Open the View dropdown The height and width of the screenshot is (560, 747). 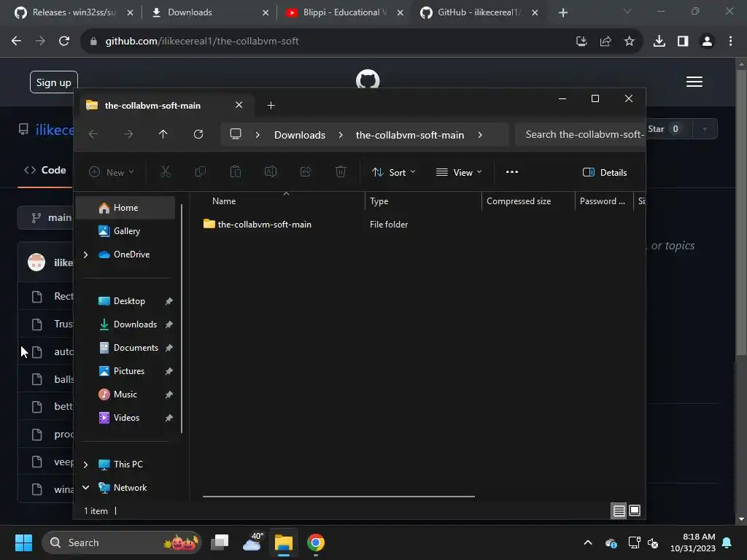[459, 172]
